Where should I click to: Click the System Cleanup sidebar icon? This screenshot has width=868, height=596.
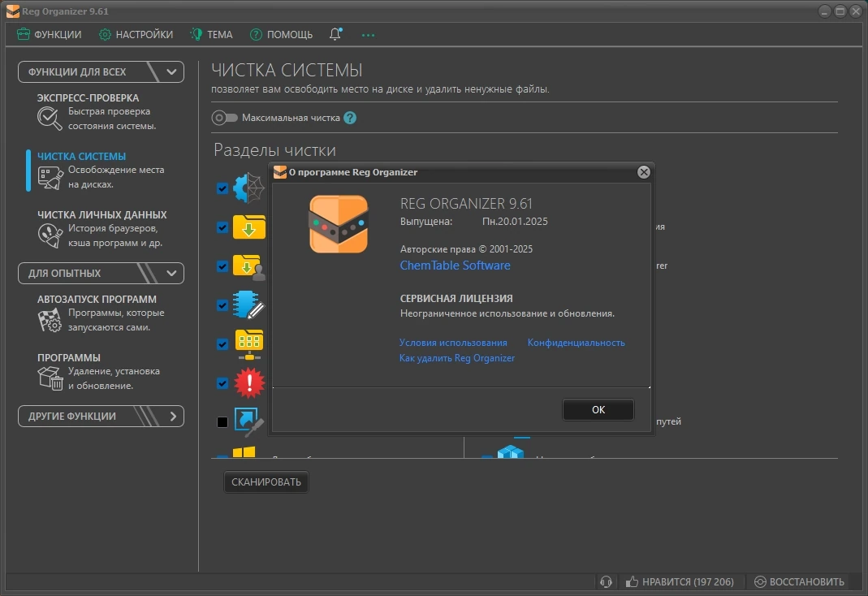(x=50, y=178)
